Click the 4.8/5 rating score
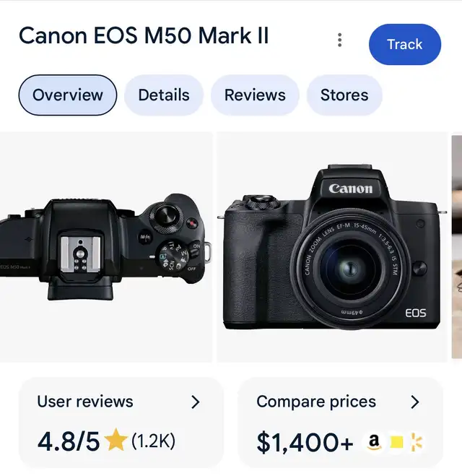This screenshot has height=476, width=462. [68, 441]
